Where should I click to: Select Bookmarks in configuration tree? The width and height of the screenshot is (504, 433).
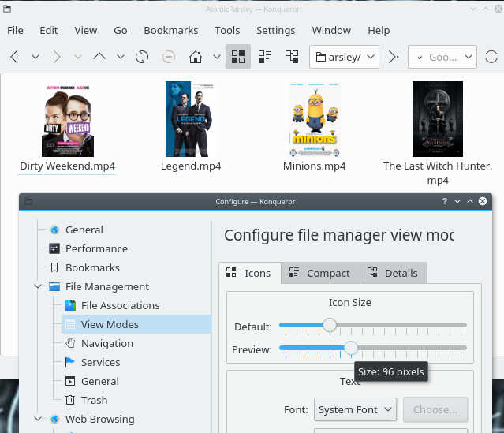tap(92, 268)
